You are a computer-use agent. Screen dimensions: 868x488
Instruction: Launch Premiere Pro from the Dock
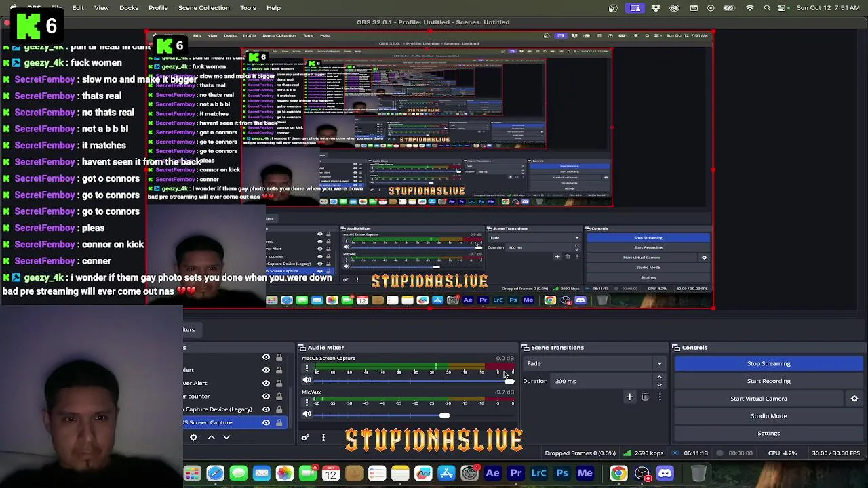[515, 473]
